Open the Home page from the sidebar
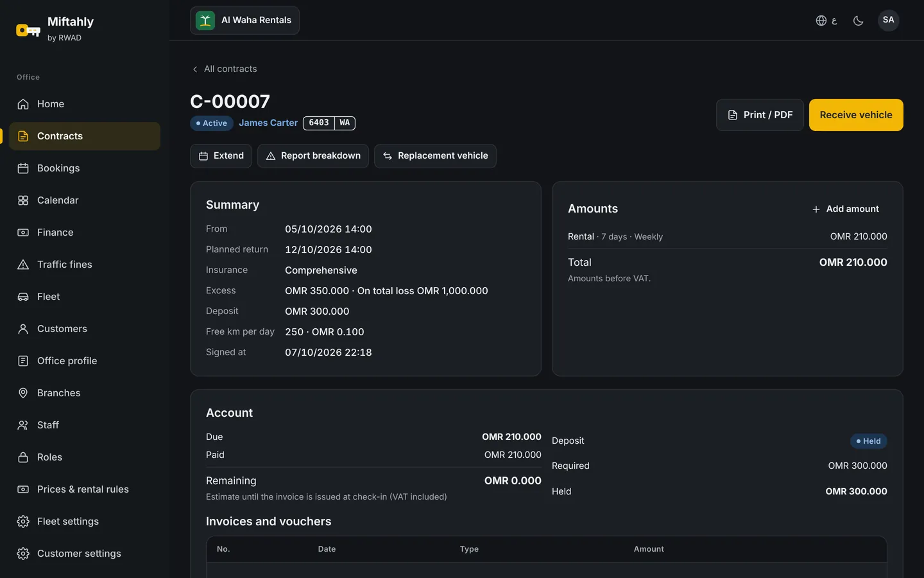Screen dimensions: 924x578 [85, 104]
